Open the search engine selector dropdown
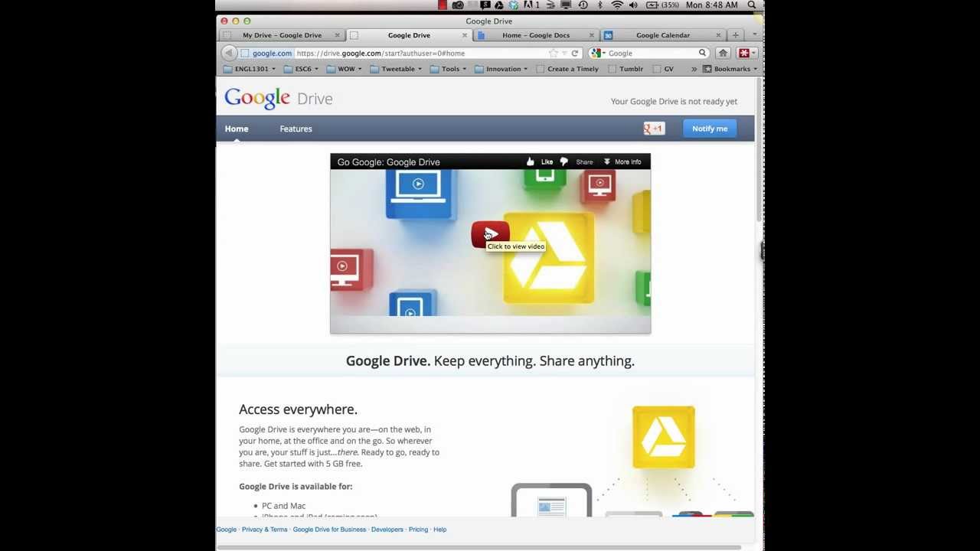 point(597,54)
